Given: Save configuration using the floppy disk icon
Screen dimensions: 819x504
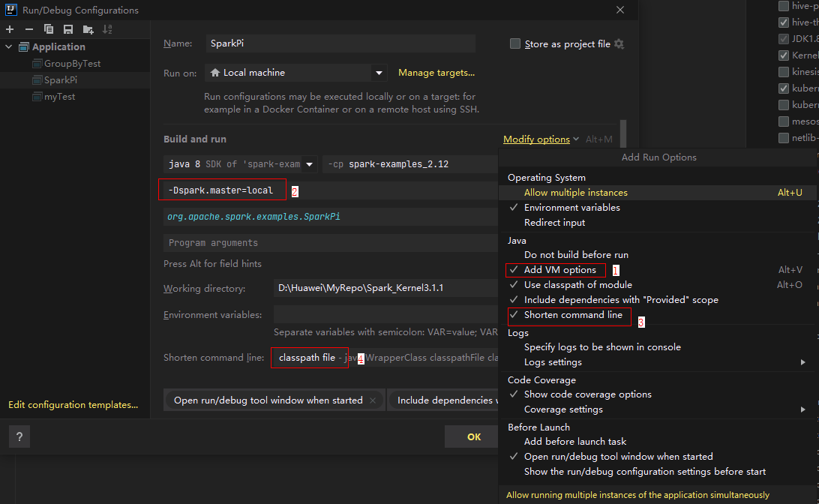Looking at the screenshot, I should click(x=68, y=29).
